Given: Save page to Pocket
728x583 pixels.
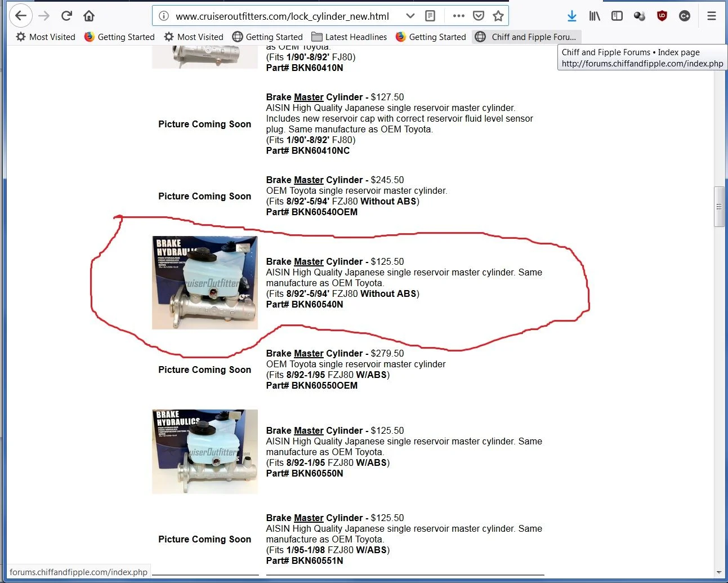Looking at the screenshot, I should point(479,16).
